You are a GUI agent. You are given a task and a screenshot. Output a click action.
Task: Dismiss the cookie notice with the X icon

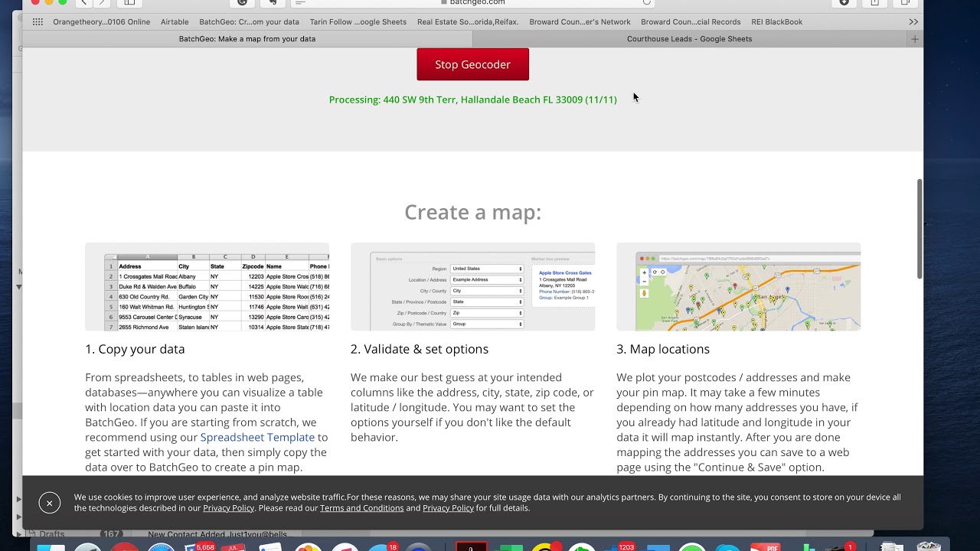click(49, 503)
